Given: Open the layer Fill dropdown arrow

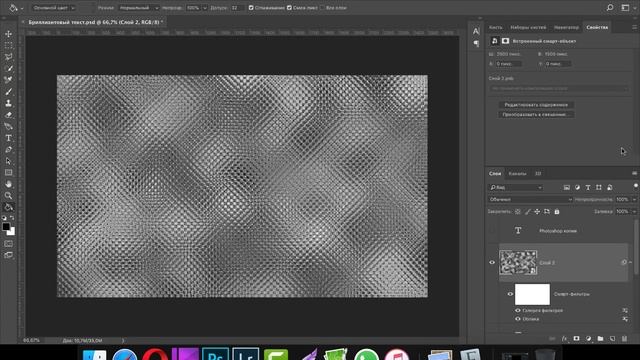Looking at the screenshot, I should tap(634, 211).
